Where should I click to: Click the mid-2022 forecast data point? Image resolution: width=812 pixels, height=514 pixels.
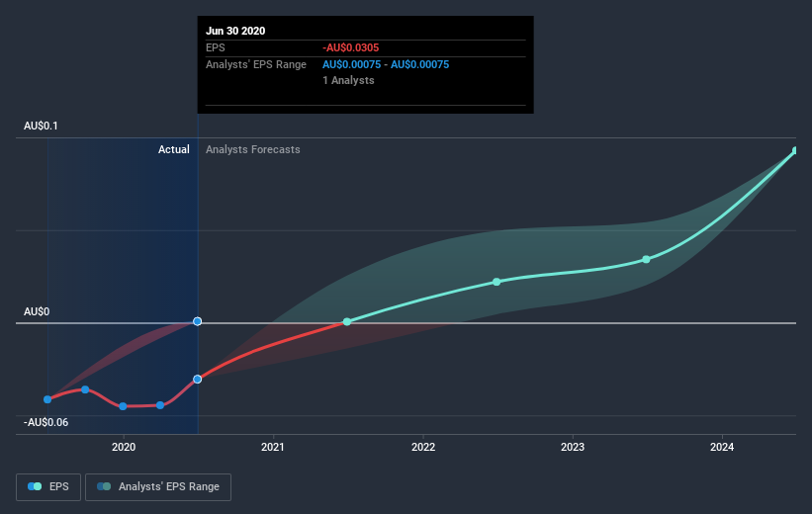coord(496,282)
